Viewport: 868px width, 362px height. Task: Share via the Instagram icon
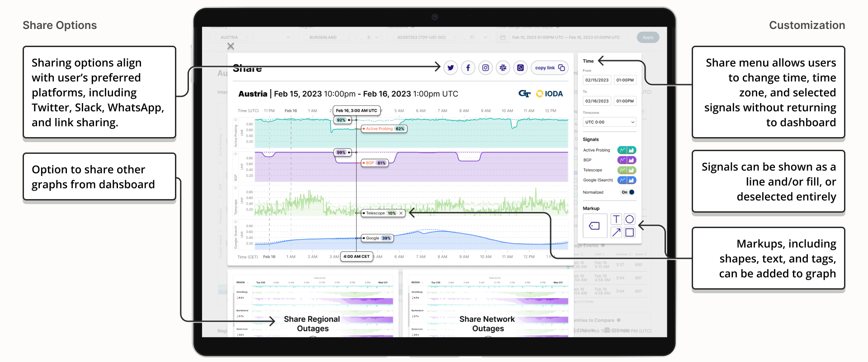[486, 68]
